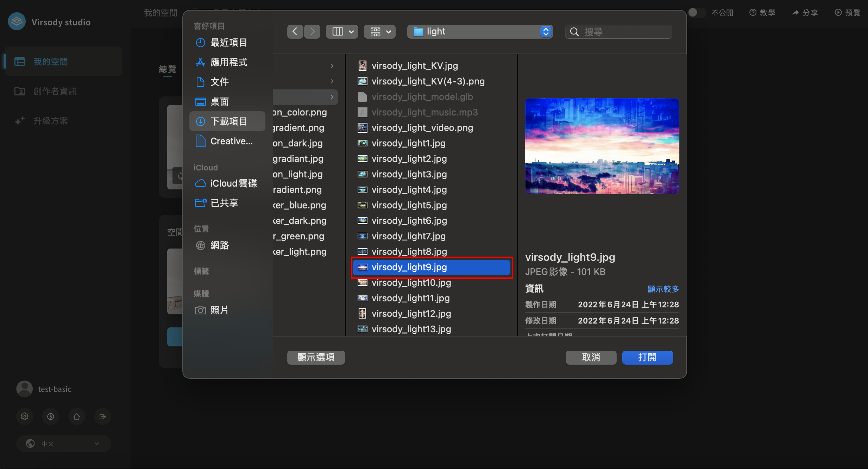Image resolution: width=868 pixels, height=469 pixels.
Task: Select 最近項目 in sidebar
Action: pos(228,42)
